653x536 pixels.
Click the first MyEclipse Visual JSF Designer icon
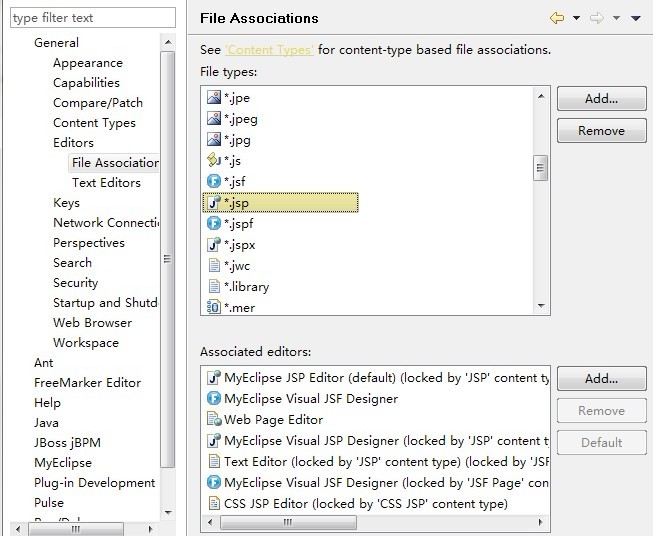point(214,399)
